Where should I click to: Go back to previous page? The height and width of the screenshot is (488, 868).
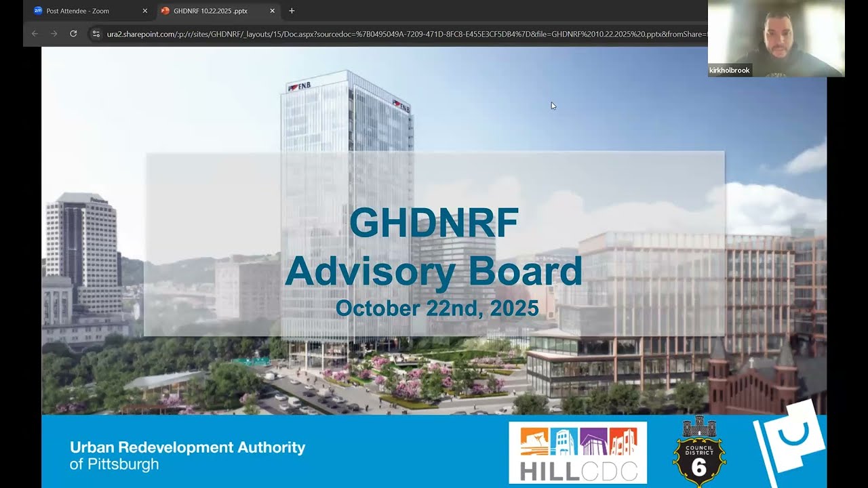35,33
